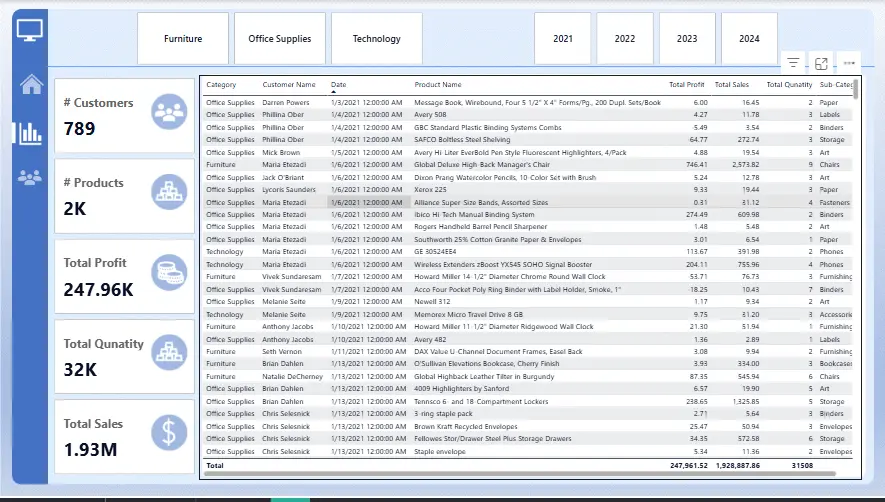Select the 2023 year slicer
Viewport: 885px width, 502px height.
coord(687,38)
